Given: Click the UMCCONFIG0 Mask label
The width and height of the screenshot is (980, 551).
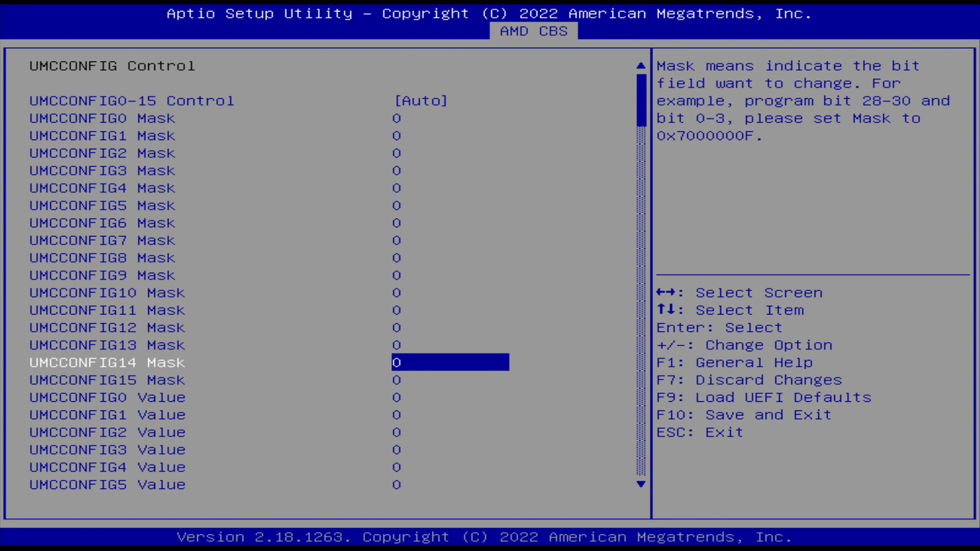Looking at the screenshot, I should [x=102, y=118].
